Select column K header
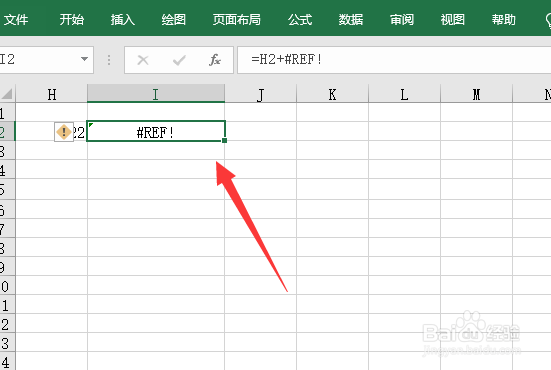551x370 pixels. pos(332,94)
